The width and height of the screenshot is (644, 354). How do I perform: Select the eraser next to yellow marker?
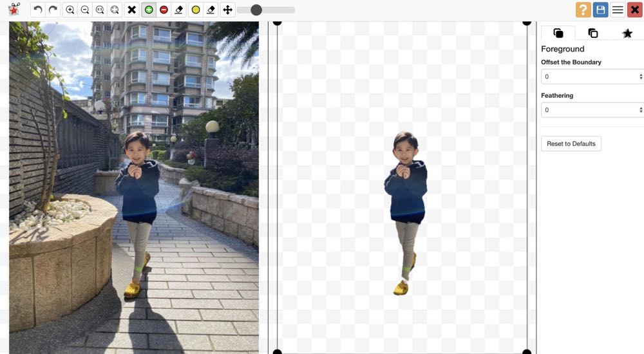[x=211, y=10]
